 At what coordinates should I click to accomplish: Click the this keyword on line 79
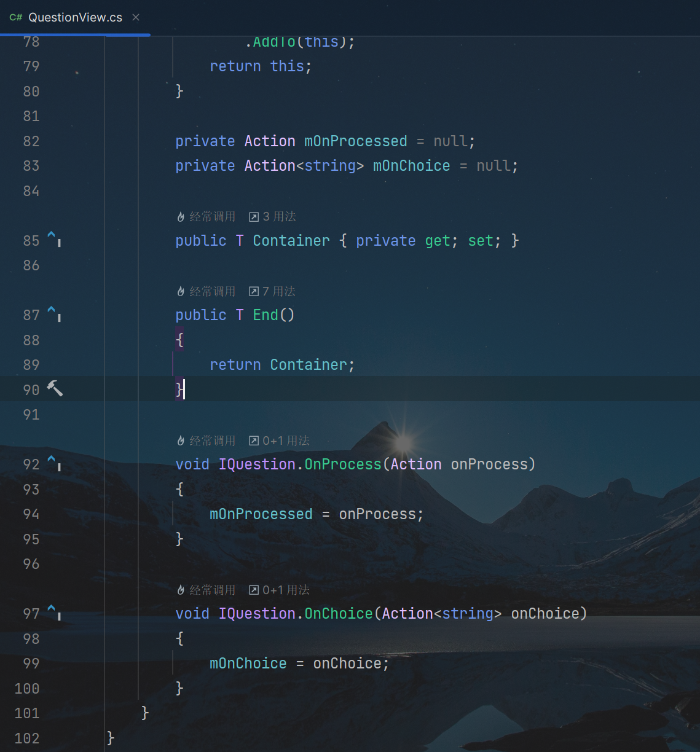click(x=287, y=66)
